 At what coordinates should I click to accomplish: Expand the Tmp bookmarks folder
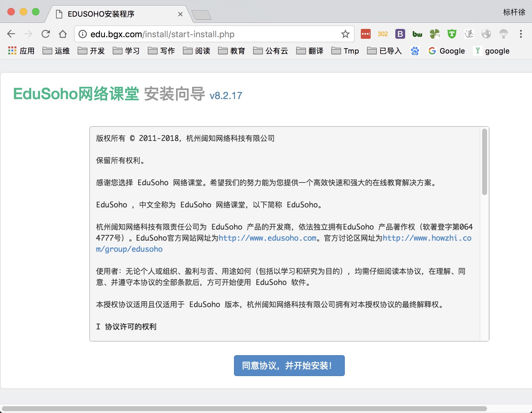(345, 51)
